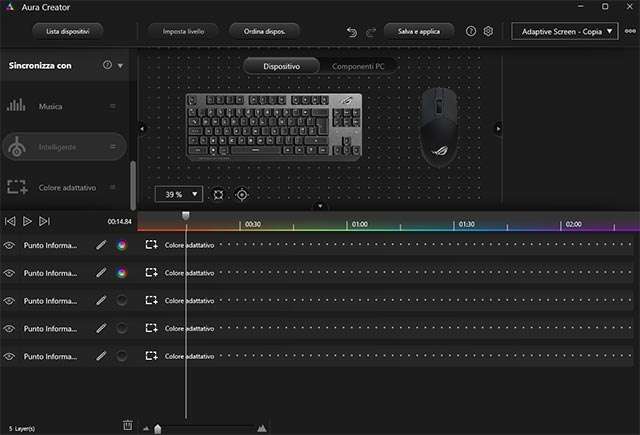The image size is (640, 435).
Task: Open color wheel of first Punto Informa layer
Action: coord(122,245)
